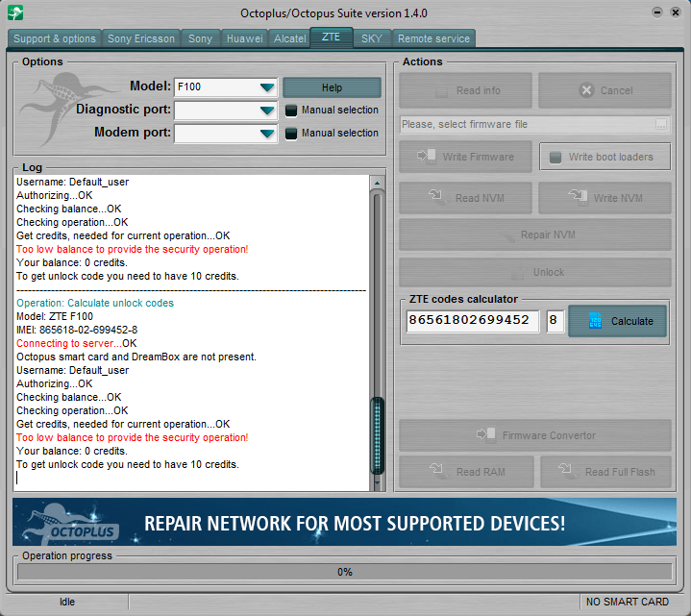This screenshot has width=691, height=616.
Task: Click the Write Firmware arrow icon
Action: (426, 156)
